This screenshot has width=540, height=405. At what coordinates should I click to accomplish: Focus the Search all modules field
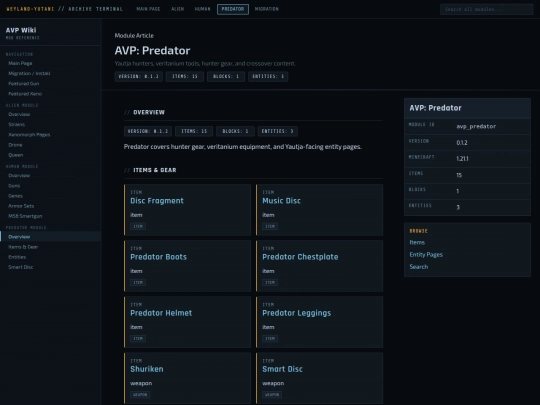click(486, 9)
